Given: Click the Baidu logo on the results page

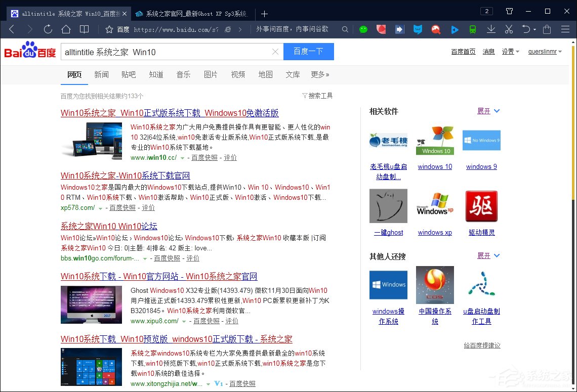Looking at the screenshot, I should click(x=29, y=51).
